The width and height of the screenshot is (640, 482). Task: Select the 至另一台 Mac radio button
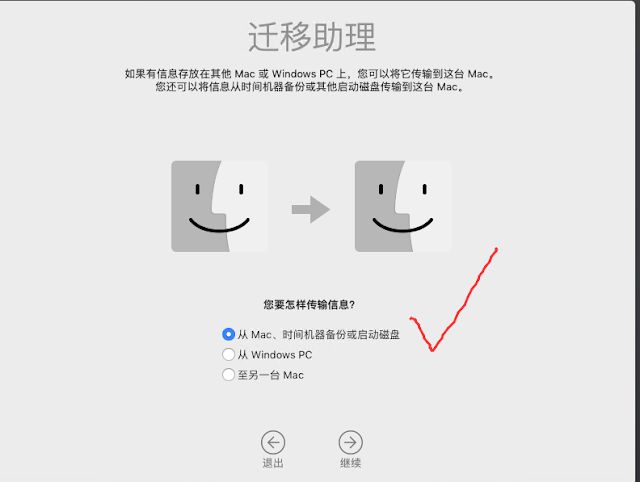[x=228, y=374]
